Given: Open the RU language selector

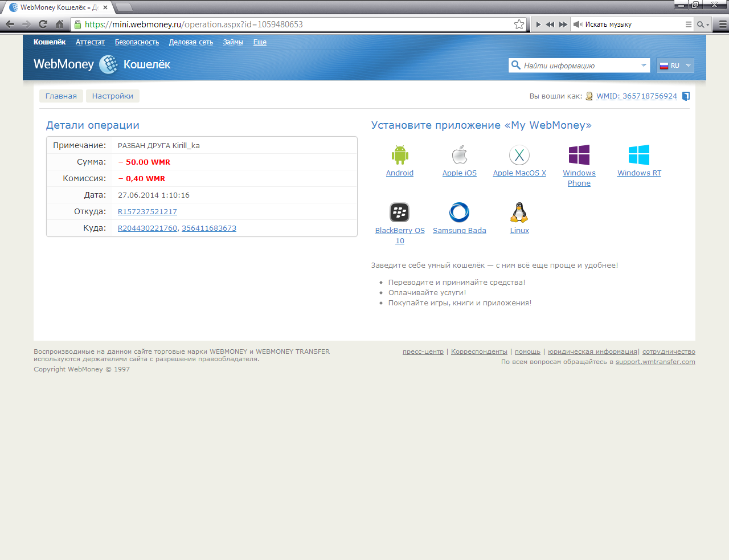Looking at the screenshot, I should point(675,66).
